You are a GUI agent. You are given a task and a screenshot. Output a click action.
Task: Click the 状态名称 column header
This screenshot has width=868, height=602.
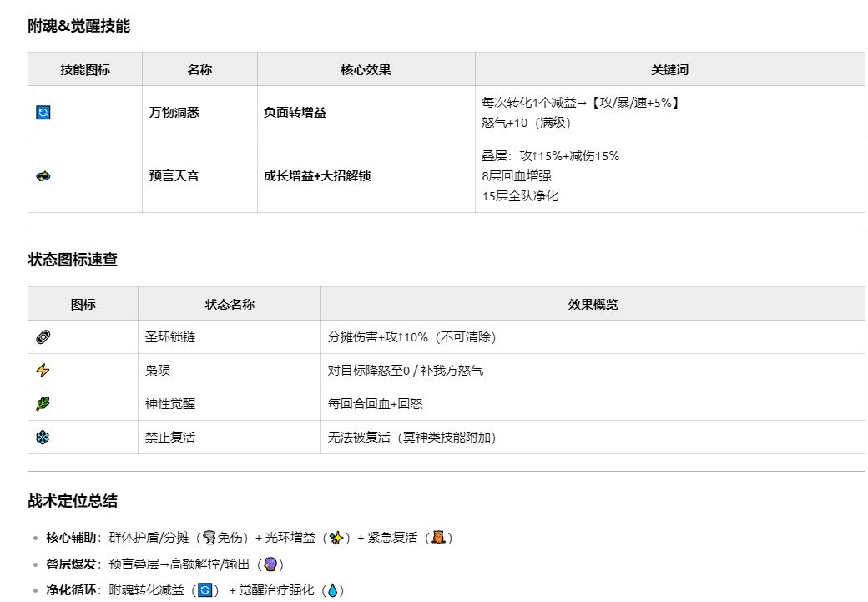(230, 304)
